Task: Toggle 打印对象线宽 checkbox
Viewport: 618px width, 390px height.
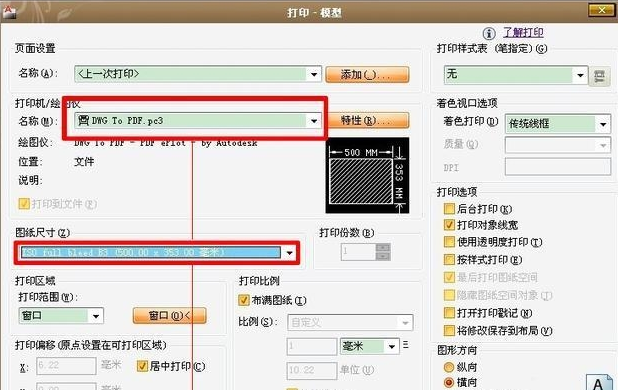Action: click(x=449, y=225)
